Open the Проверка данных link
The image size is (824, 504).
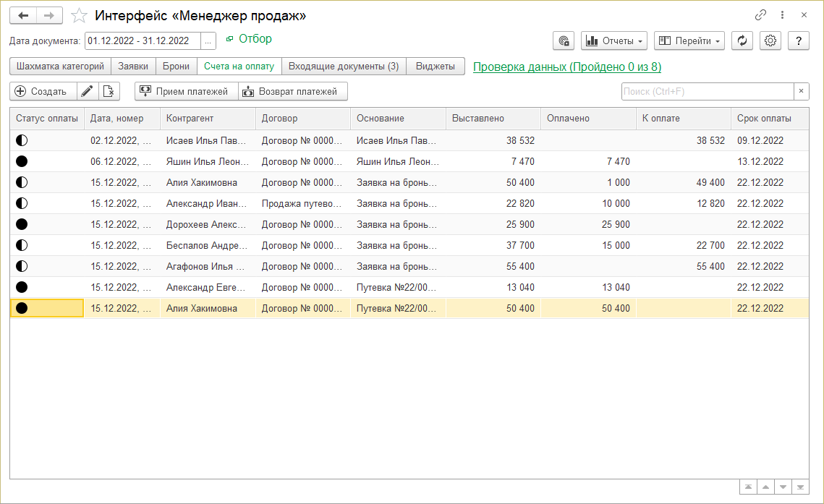point(566,67)
